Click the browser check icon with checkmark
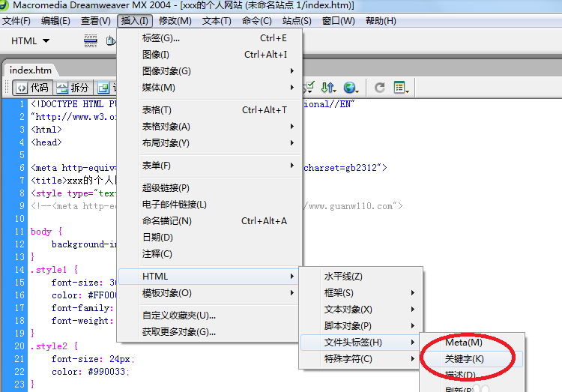Screen dimensions: 562x392 [309, 87]
